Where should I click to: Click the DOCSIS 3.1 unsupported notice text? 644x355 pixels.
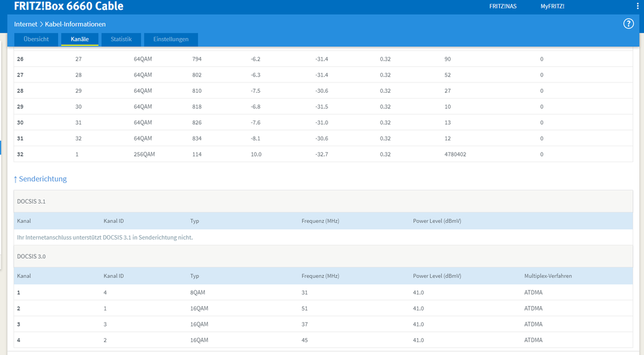104,238
